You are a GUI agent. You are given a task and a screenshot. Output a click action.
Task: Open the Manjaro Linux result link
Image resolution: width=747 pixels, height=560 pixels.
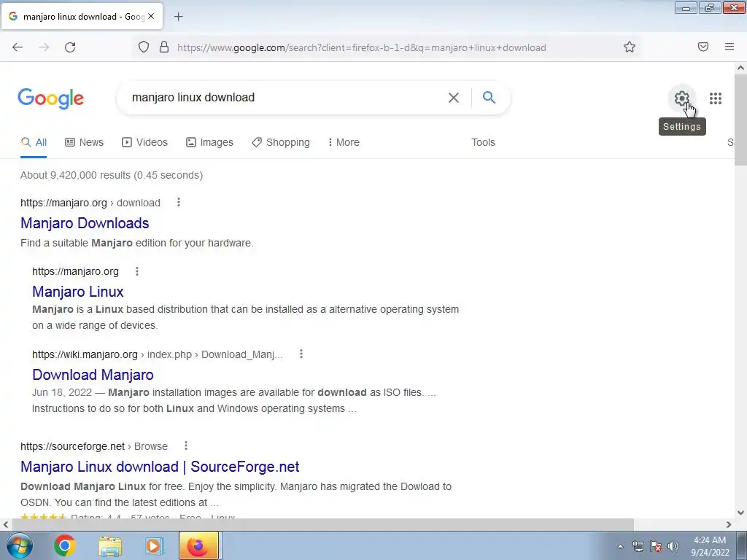(77, 292)
